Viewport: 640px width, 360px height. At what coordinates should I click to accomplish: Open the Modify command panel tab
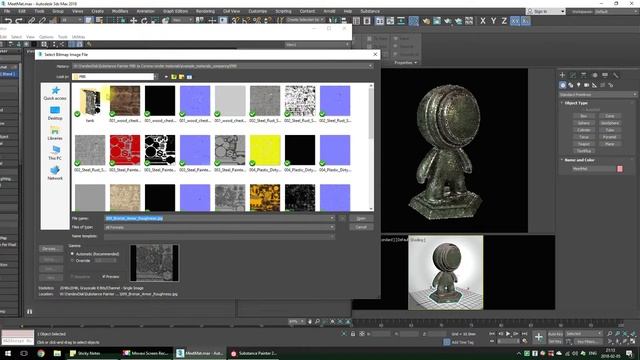point(573,75)
